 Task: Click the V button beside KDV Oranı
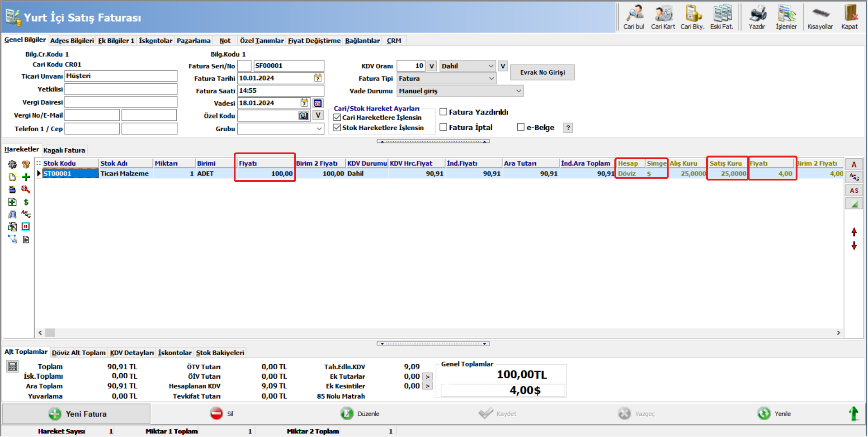[432, 66]
